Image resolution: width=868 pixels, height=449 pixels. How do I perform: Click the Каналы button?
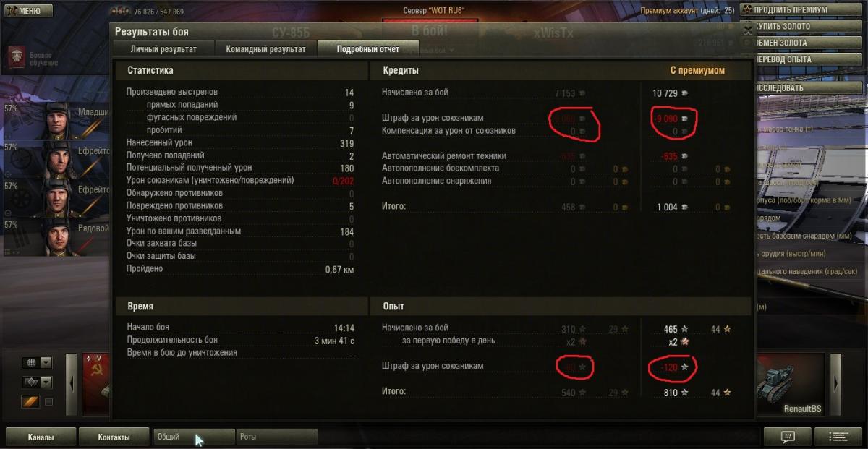pyautogui.click(x=41, y=437)
